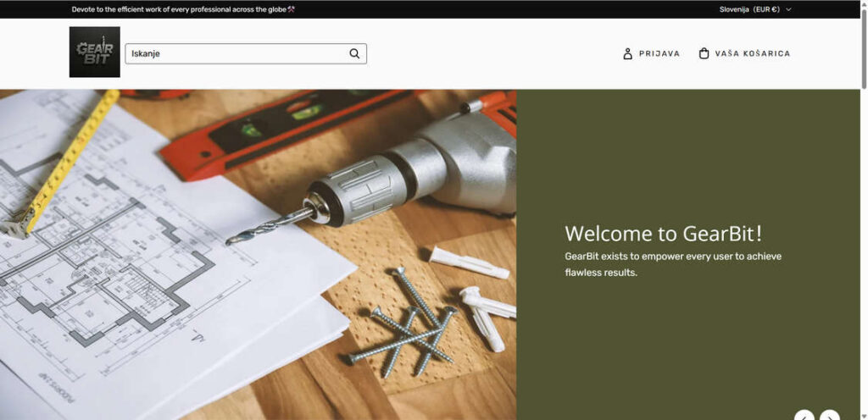868x420 pixels.
Task: Open the Slovenija (EUR €) country selector
Action: pos(755,9)
